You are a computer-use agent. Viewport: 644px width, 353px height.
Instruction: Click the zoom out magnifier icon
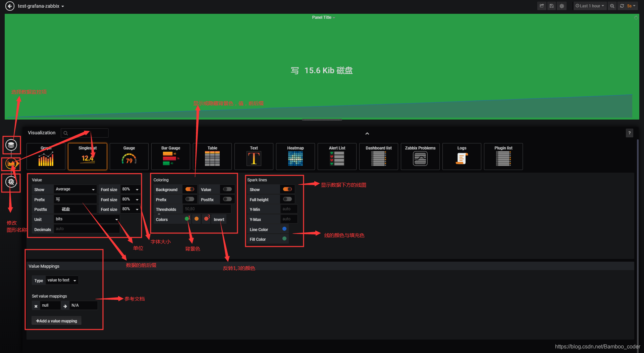pyautogui.click(x=612, y=6)
